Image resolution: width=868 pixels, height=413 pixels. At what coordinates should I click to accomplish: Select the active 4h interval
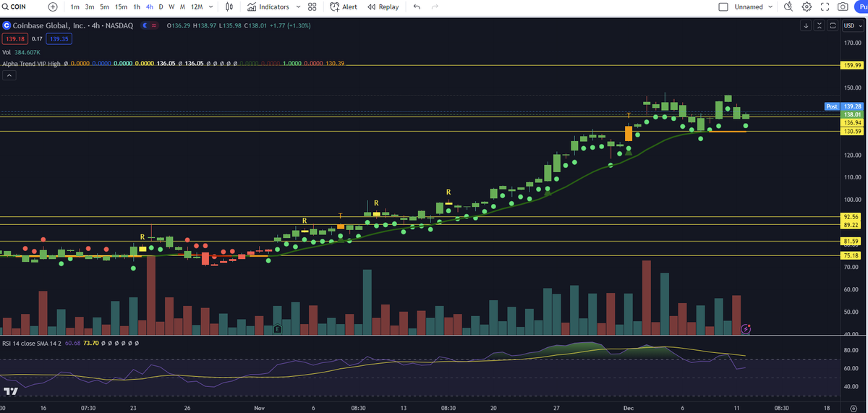[149, 7]
